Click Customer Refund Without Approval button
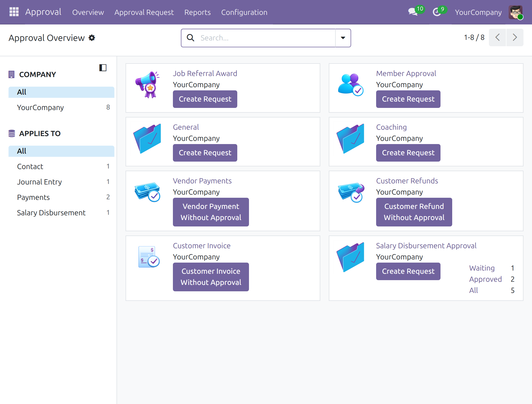Viewport: 532px width, 404px height. [x=414, y=212]
